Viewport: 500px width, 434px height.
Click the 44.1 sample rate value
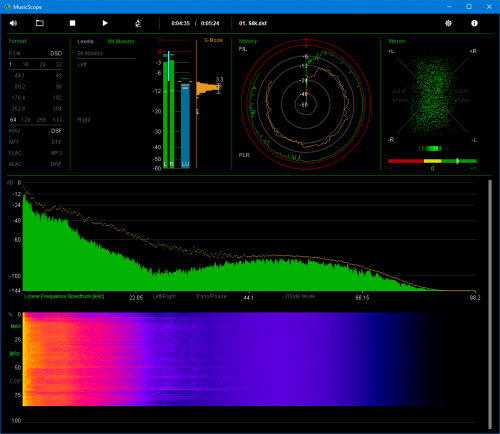coord(19,76)
